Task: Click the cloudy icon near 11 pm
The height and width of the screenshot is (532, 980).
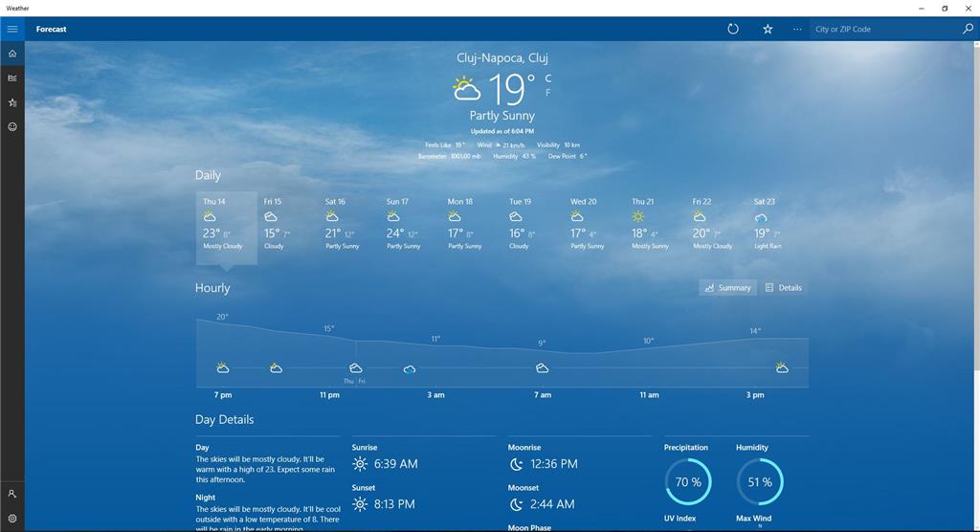Action: point(356,367)
